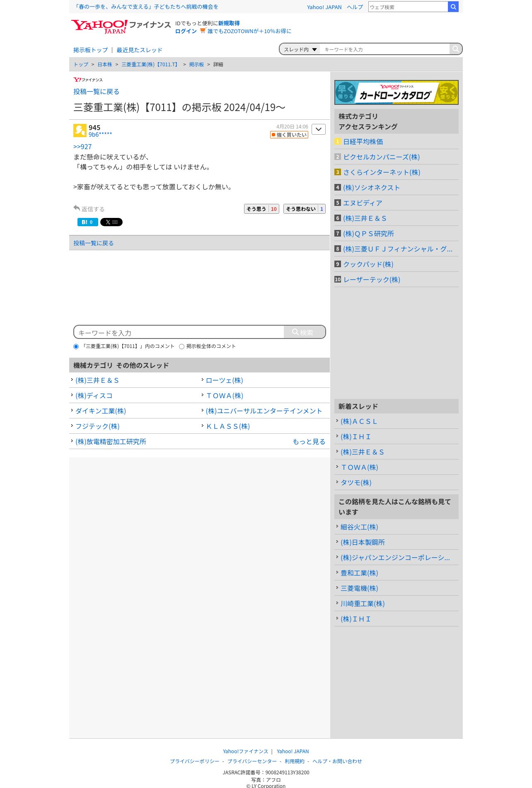The height and width of the screenshot is (788, 532).
Task: Open ダイキン工業(株) thread link
Action: (101, 411)
